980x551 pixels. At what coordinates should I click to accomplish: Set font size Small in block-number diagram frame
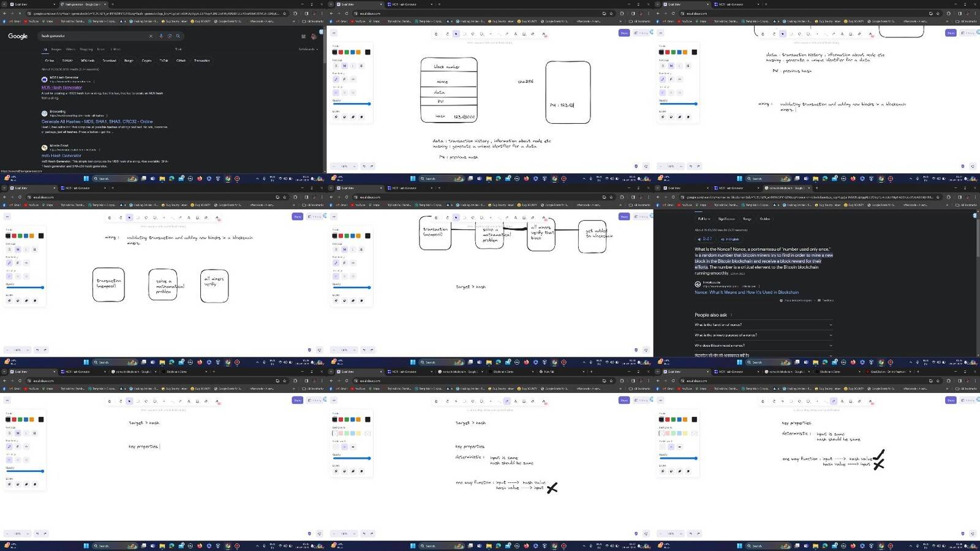tap(336, 66)
